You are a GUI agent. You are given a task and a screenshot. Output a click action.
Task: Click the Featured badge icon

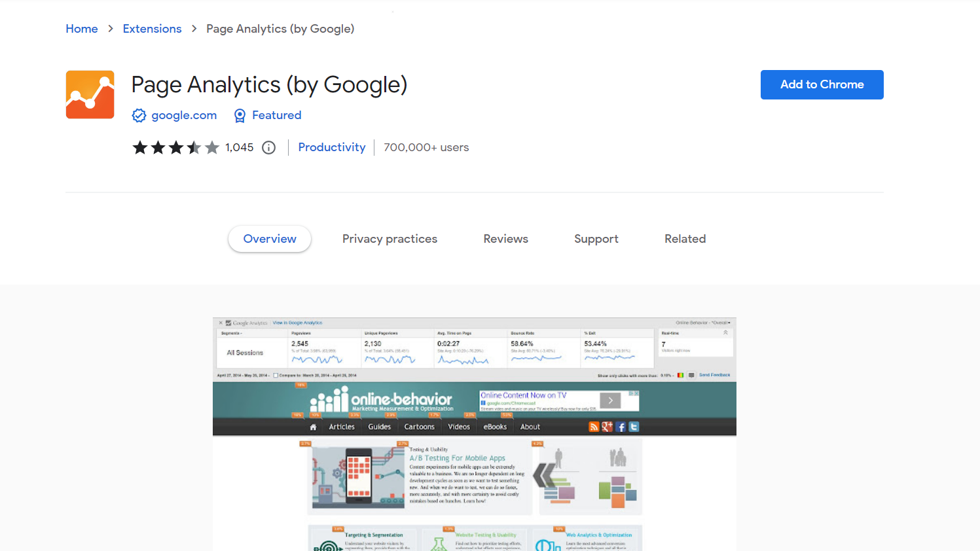(x=240, y=115)
